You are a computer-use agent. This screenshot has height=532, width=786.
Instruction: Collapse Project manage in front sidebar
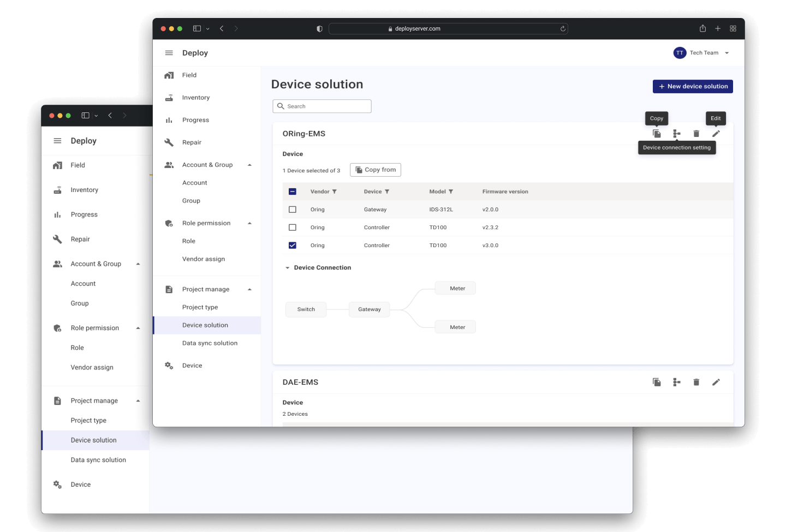[249, 289]
